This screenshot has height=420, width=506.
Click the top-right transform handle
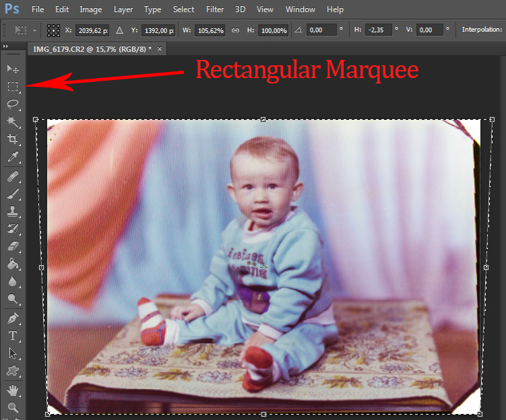(x=492, y=120)
